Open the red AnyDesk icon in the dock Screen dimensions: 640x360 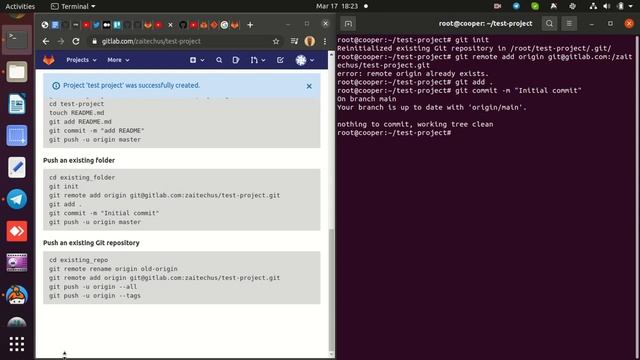(x=17, y=231)
